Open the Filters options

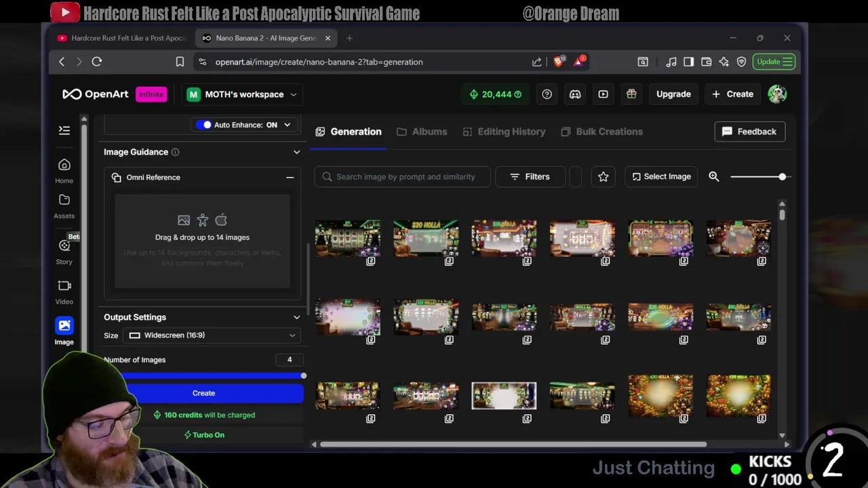530,176
